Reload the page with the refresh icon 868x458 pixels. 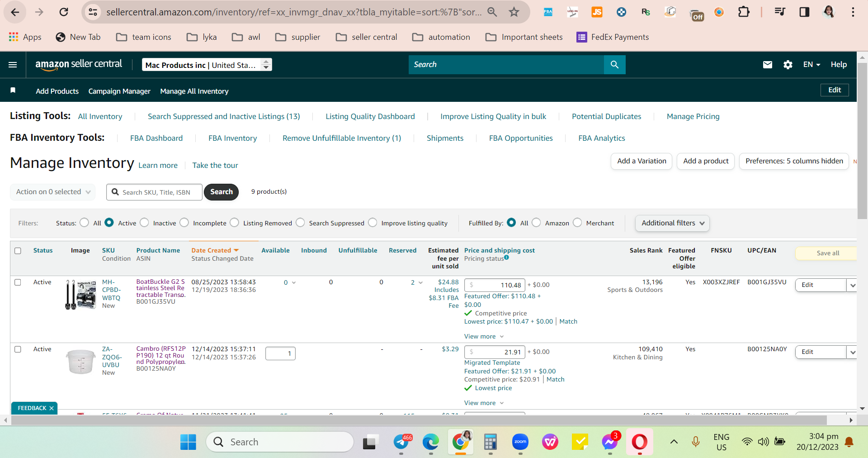64,12
